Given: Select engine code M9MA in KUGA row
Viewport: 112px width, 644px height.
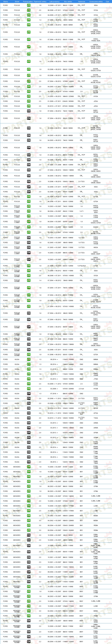Looking at the screenshot, I should [x=96, y=364].
